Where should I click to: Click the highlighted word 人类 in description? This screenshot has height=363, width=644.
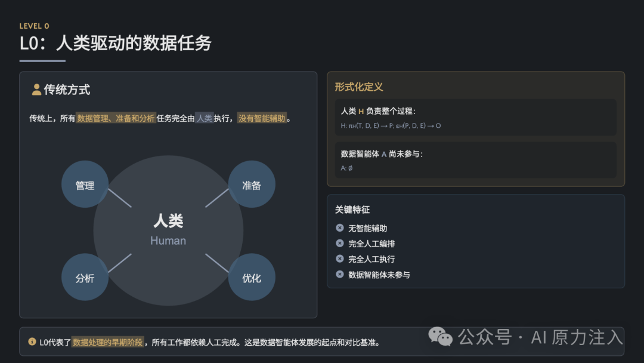(x=205, y=118)
